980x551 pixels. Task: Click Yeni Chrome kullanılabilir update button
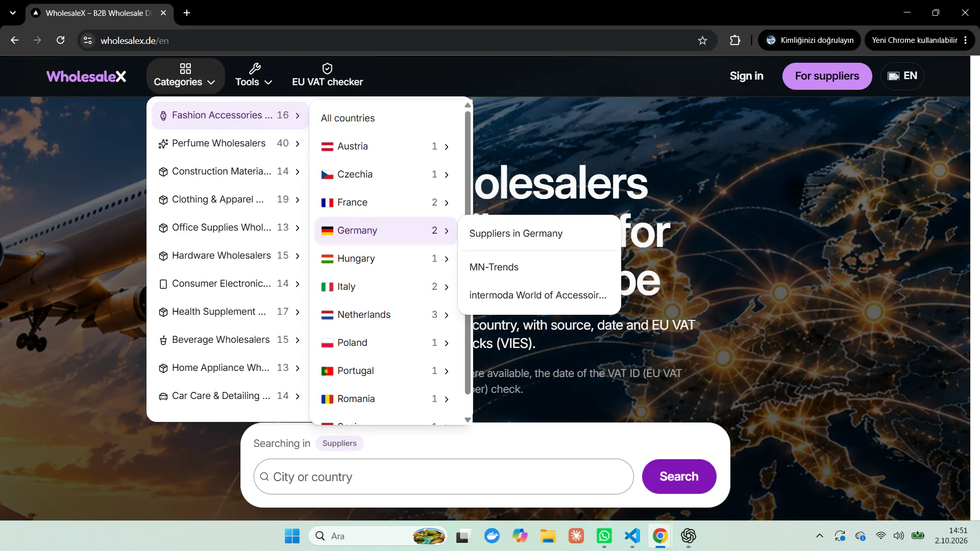click(920, 40)
